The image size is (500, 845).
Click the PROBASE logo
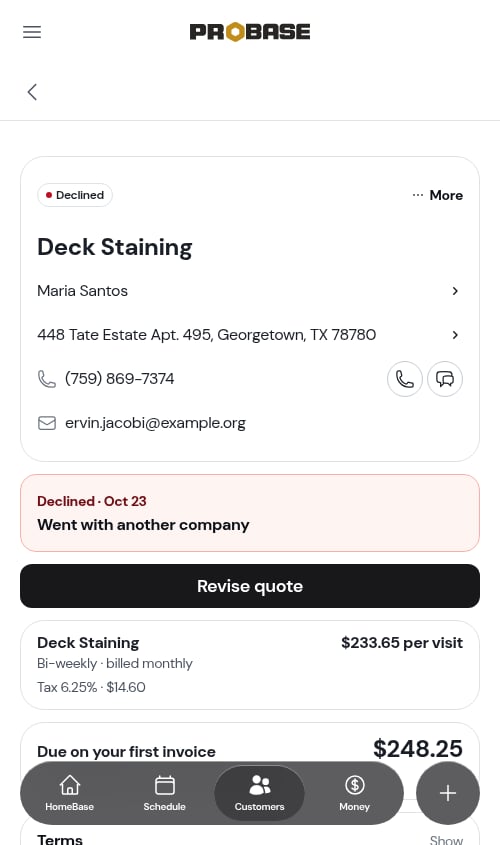pyautogui.click(x=250, y=32)
